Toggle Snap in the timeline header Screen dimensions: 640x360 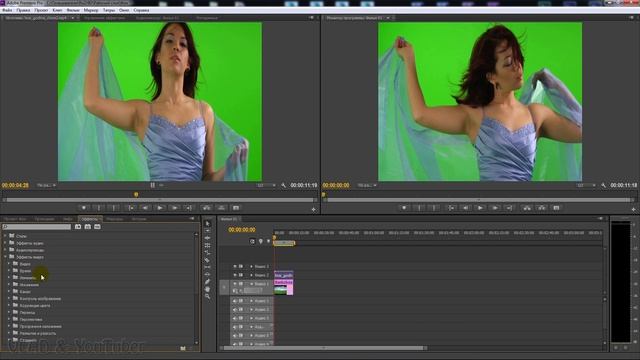[252, 241]
